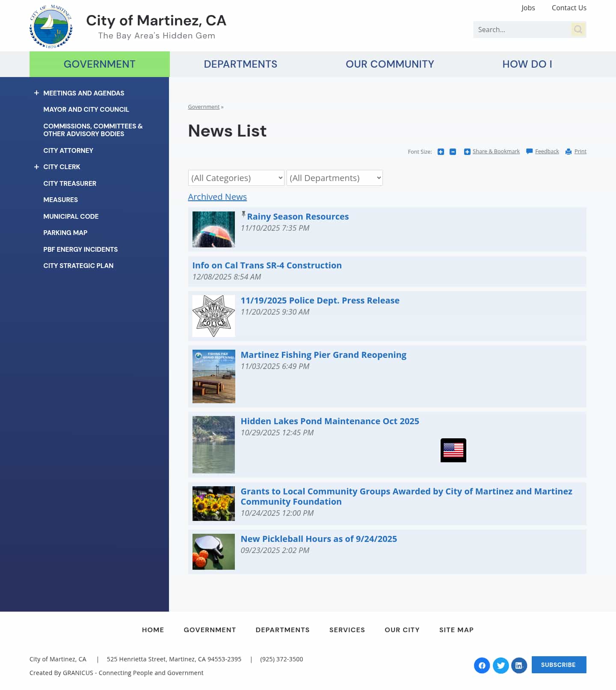616x690 pixels.
Task: Click the pin icon beside Rainy Season Resources
Action: (x=243, y=214)
